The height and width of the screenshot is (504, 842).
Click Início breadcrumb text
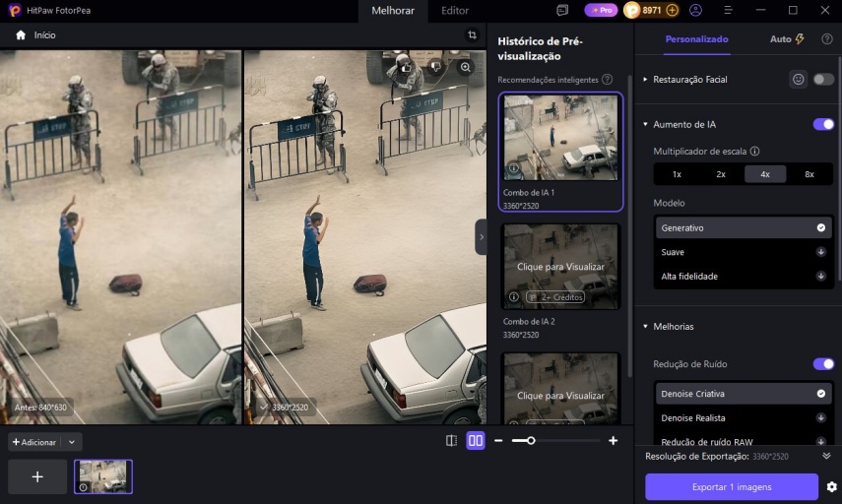click(44, 34)
